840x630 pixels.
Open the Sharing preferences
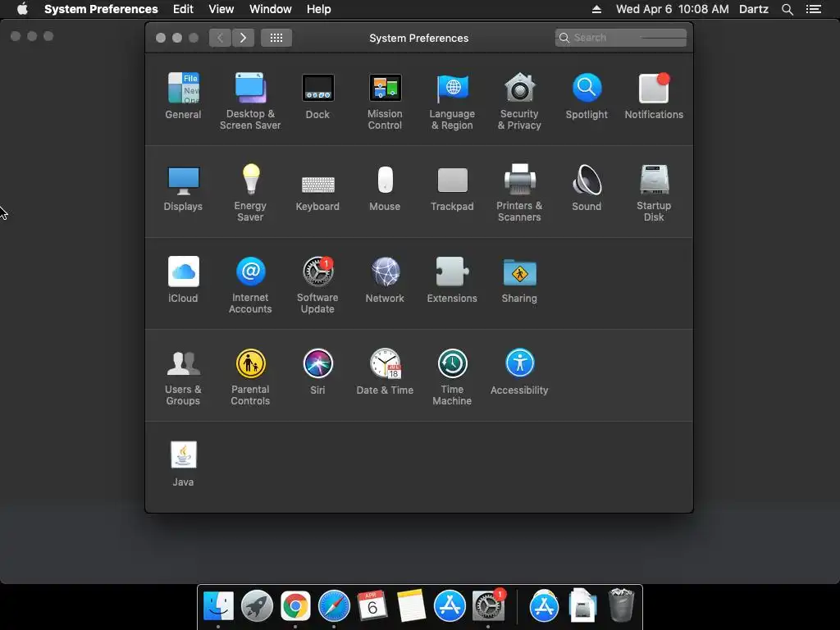click(x=519, y=280)
